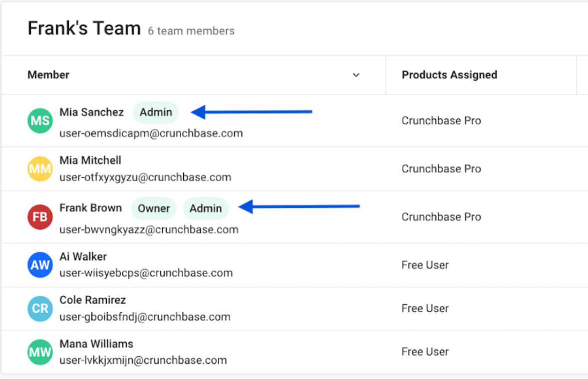Select the name Mia Mitchell

(90, 160)
